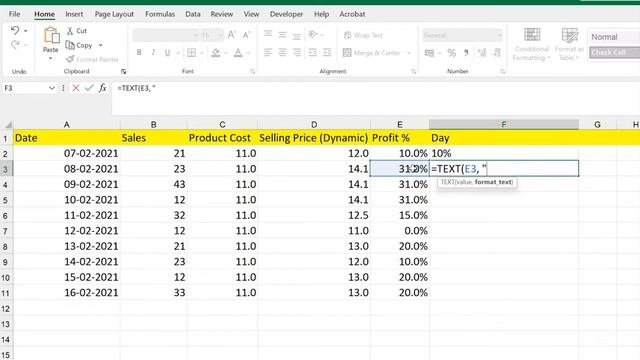Click Top Align icon
This screenshot has height=360, width=640.
tap(268, 34)
